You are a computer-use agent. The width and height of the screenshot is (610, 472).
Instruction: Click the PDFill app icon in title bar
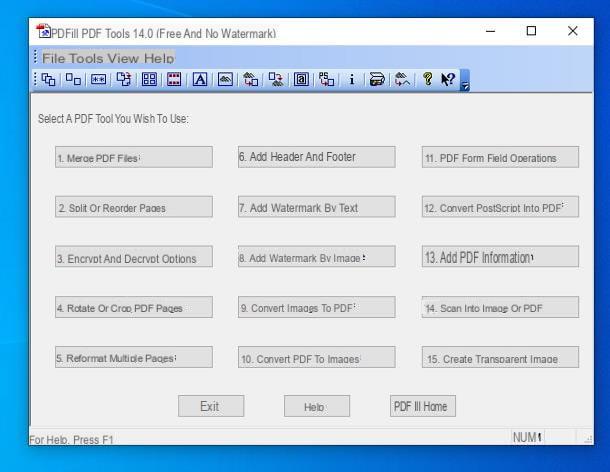click(43, 31)
